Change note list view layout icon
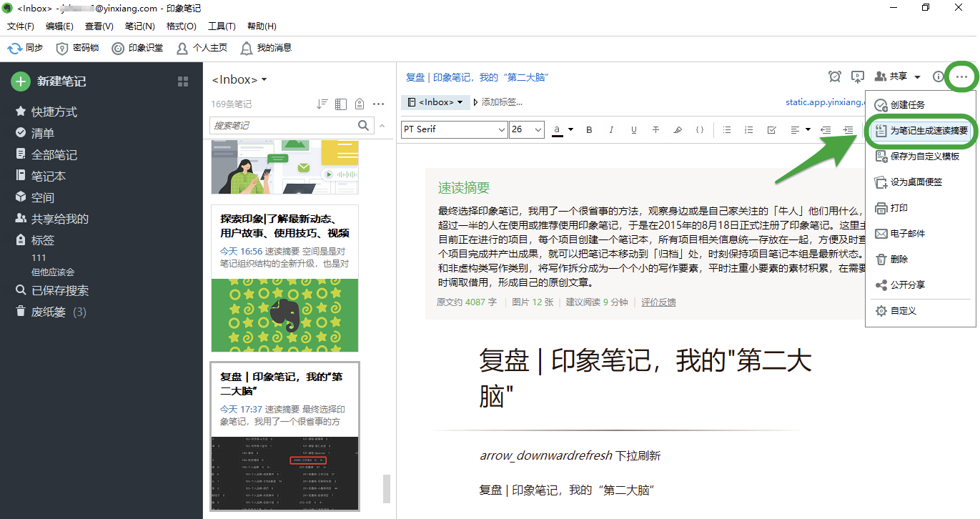The height and width of the screenshot is (519, 980). coord(341,104)
